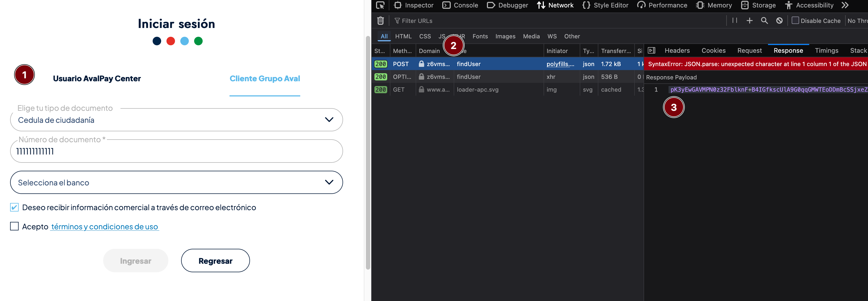Open the Debugger panel

click(x=507, y=5)
